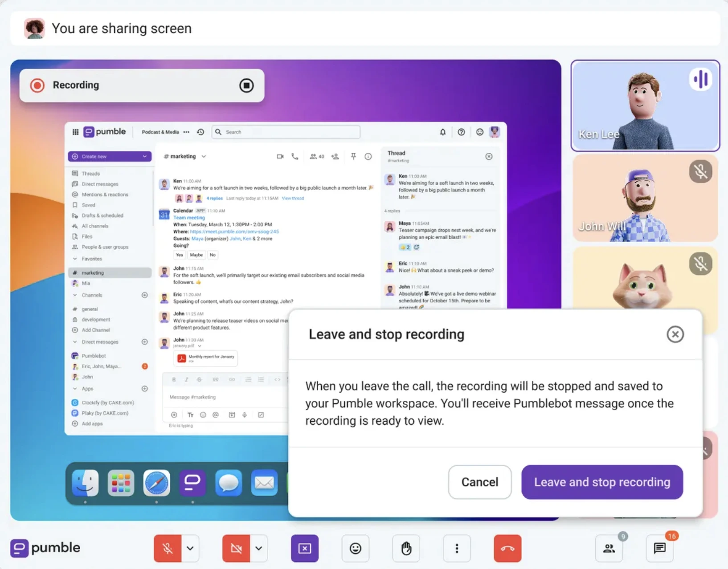Select John Will's video tile
The height and width of the screenshot is (569, 728).
click(x=645, y=199)
